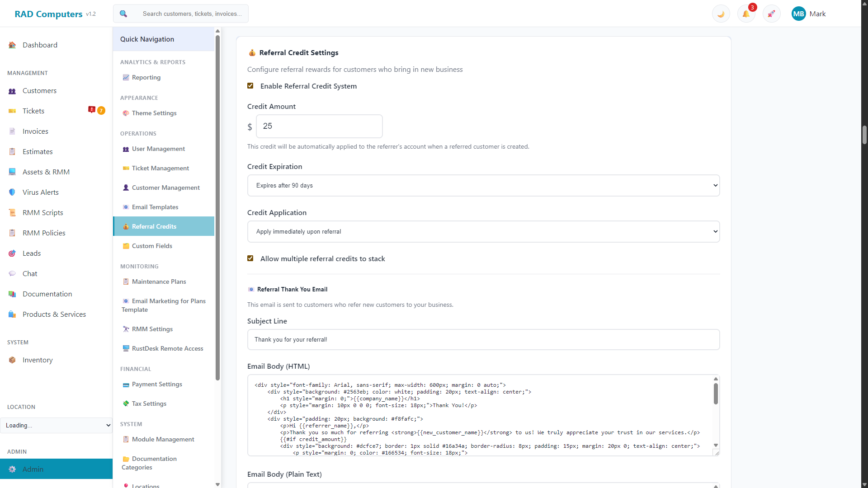Viewport: 868px width, 488px height.
Task: Open RustDesk Remote Access settings
Action: coord(167,348)
